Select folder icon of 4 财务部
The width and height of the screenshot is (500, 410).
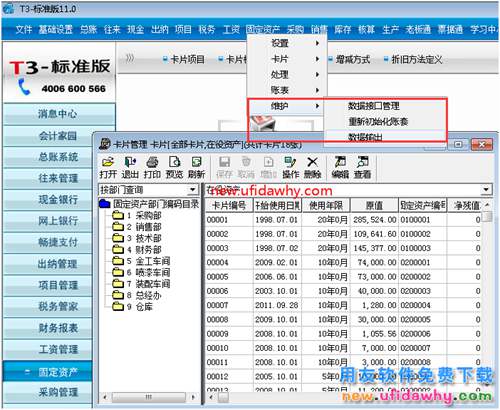pyautogui.click(x=118, y=249)
